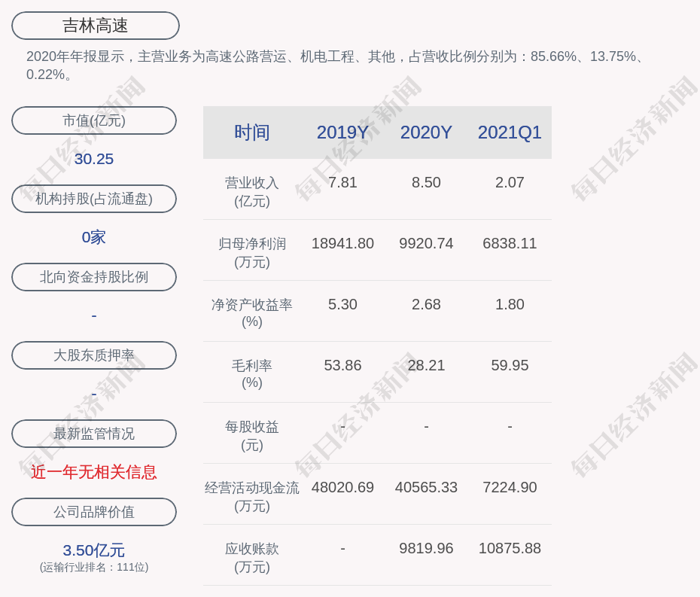Click the 吉林高速 company name pill

click(x=96, y=26)
